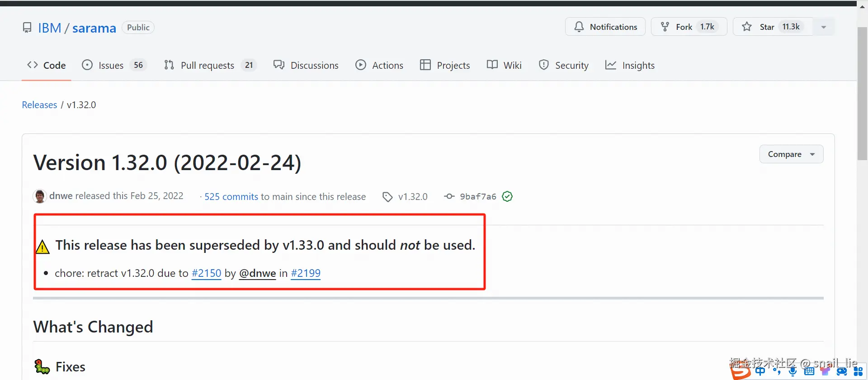
Task: Click the Code tab angle-brackets icon
Action: tap(33, 65)
